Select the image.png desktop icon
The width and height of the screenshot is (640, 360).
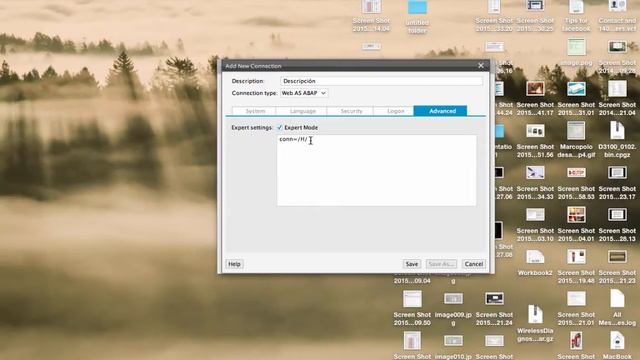click(x=576, y=48)
